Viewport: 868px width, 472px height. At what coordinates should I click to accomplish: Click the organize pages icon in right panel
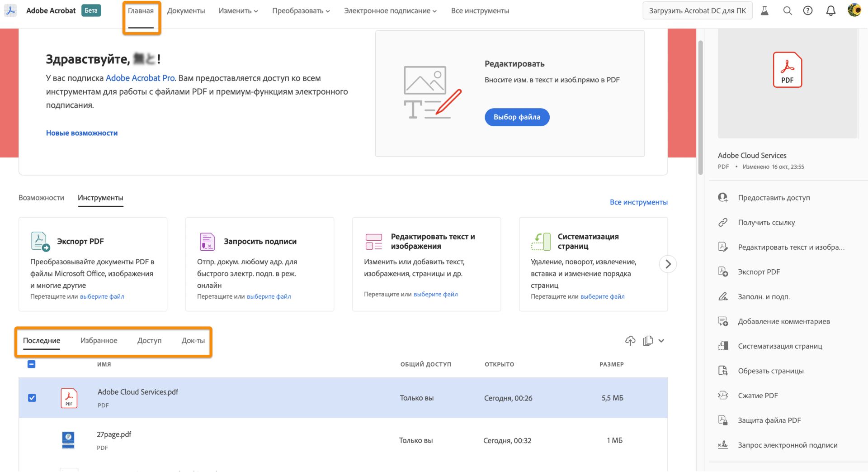point(723,346)
